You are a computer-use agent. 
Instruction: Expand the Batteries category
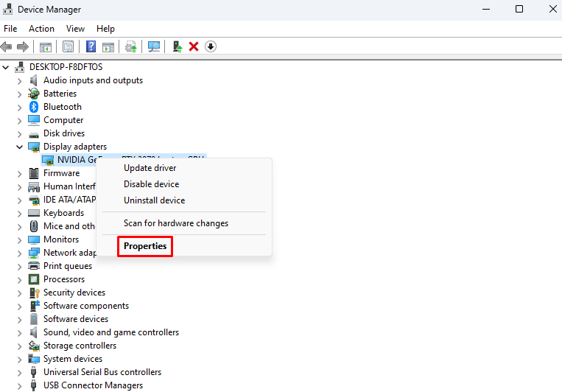(19, 94)
